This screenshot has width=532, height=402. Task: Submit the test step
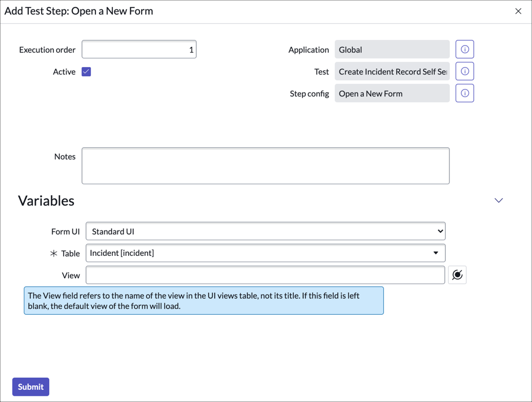tap(31, 387)
